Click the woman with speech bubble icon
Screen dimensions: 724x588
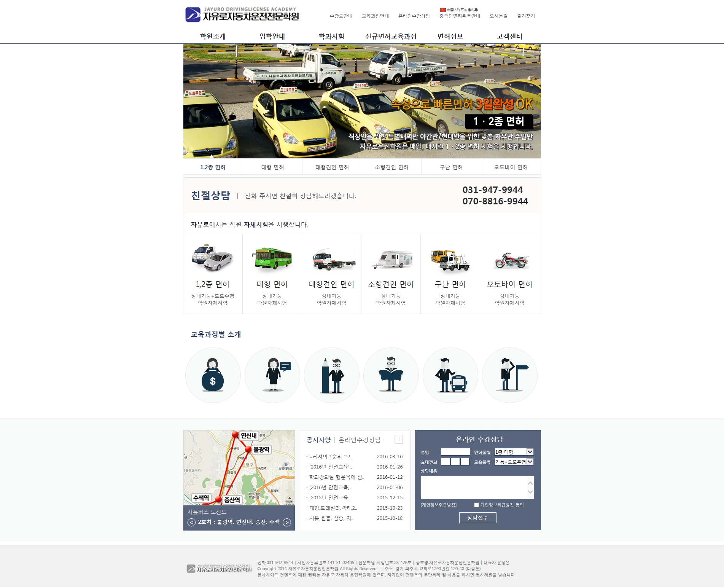click(x=272, y=375)
